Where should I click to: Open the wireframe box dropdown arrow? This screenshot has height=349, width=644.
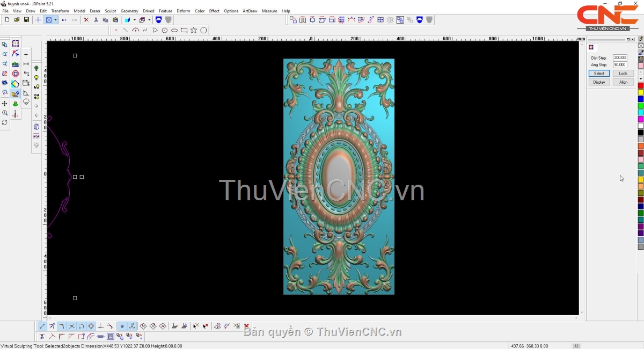[x=149, y=20]
